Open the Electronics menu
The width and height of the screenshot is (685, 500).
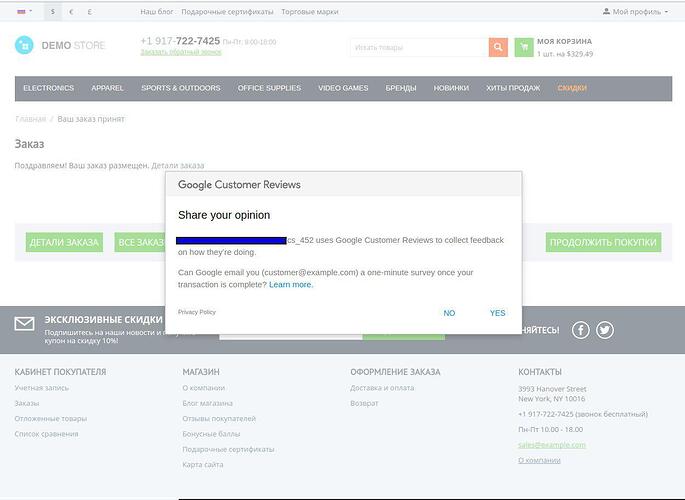point(48,88)
